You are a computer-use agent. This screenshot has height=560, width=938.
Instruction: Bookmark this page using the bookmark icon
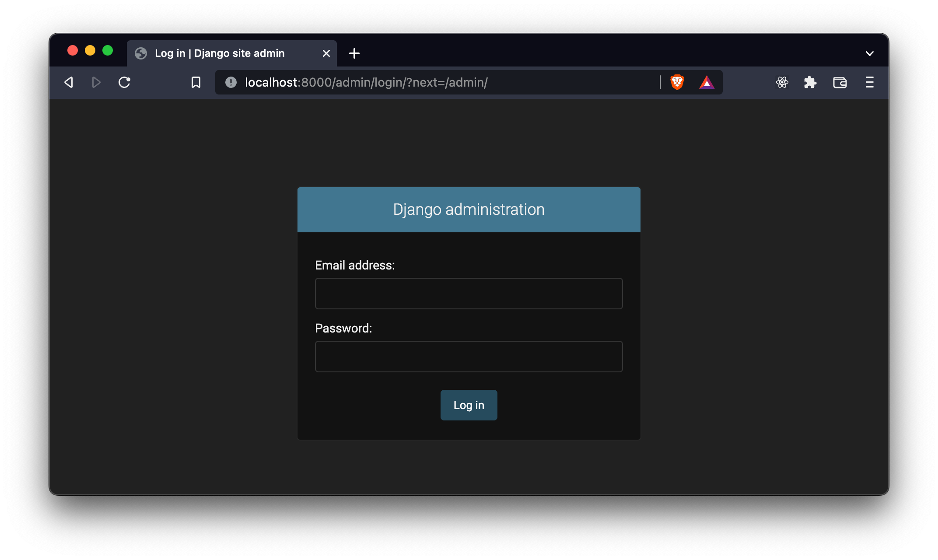[196, 82]
